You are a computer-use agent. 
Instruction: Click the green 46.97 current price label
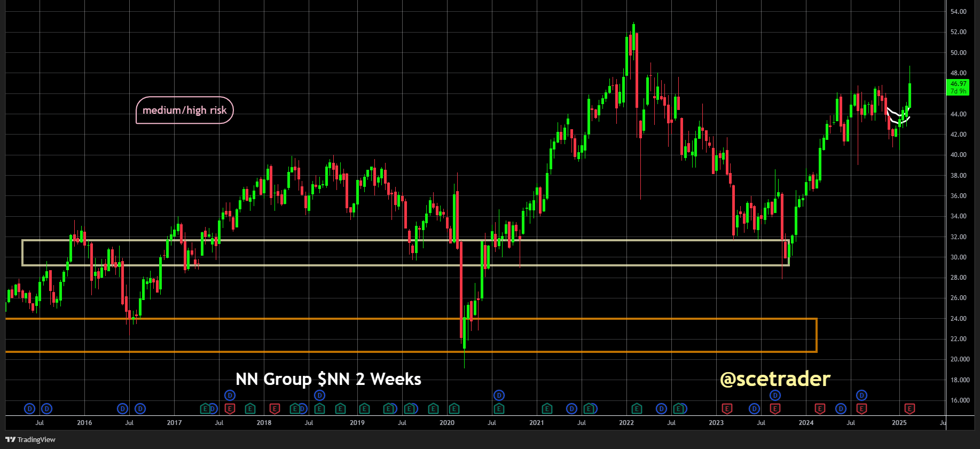[x=959, y=87]
